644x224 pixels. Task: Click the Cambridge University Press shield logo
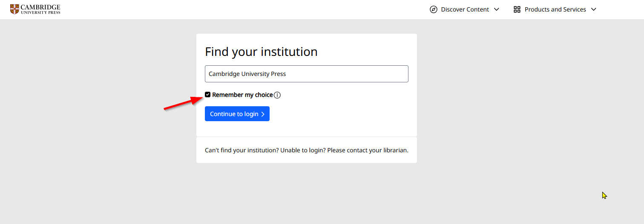[14, 9]
